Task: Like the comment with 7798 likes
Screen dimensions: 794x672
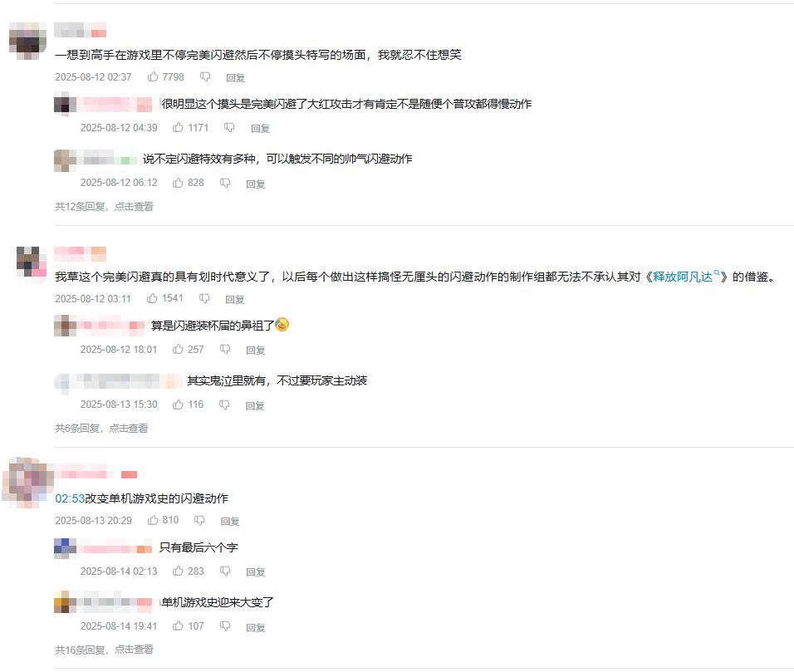Action: click(153, 76)
